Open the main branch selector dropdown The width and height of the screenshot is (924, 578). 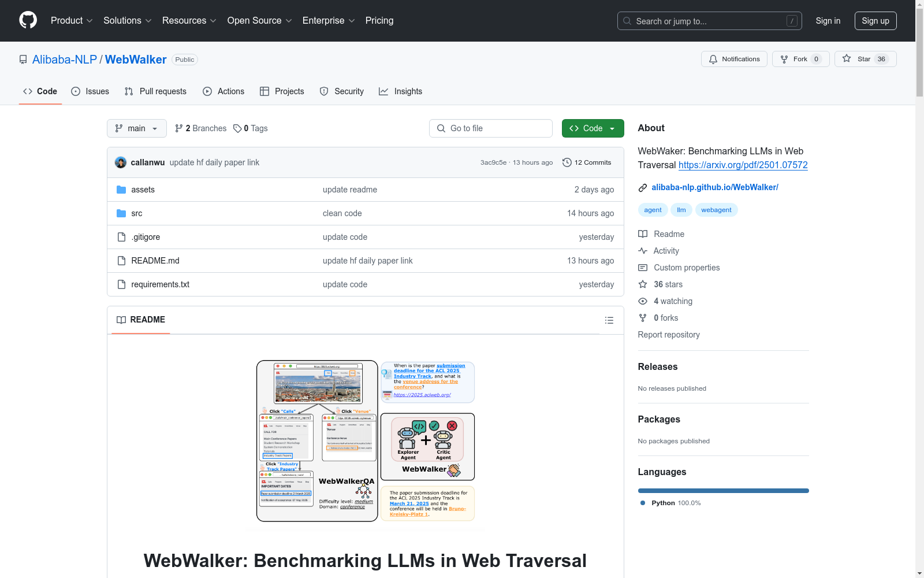point(137,128)
